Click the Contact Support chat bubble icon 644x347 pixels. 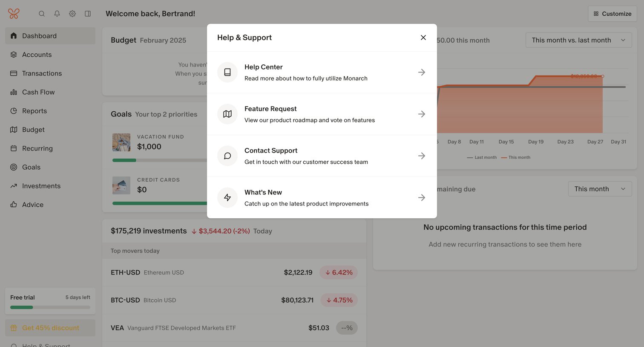click(227, 156)
